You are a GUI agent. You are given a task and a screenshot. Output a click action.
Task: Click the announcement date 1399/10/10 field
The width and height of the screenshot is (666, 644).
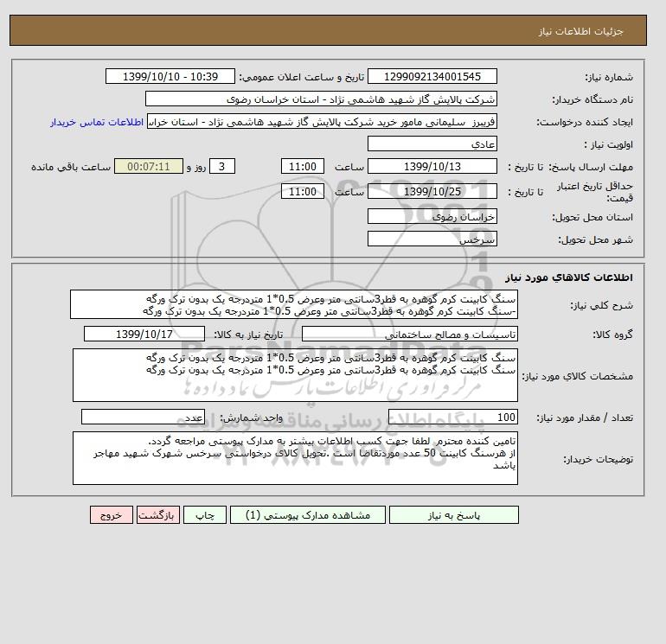[170, 76]
